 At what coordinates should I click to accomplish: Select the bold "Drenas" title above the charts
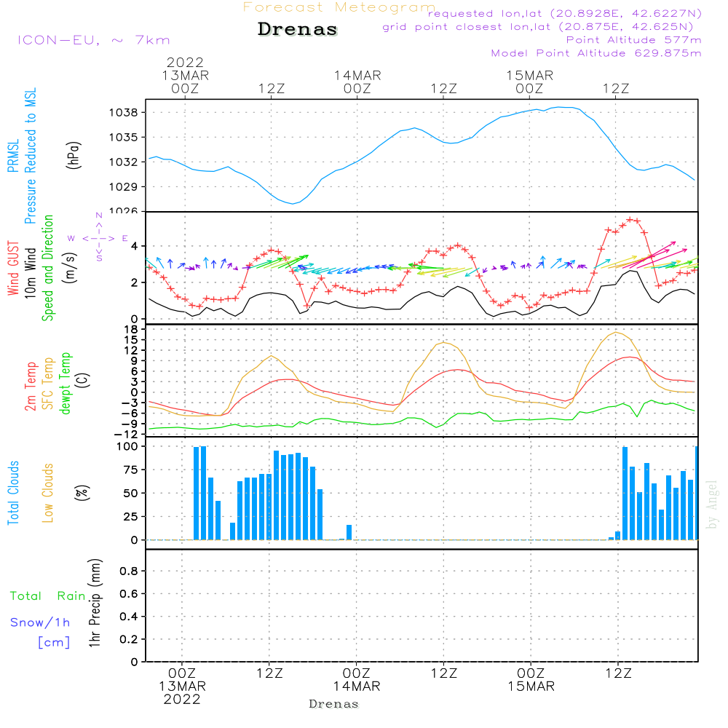(297, 29)
